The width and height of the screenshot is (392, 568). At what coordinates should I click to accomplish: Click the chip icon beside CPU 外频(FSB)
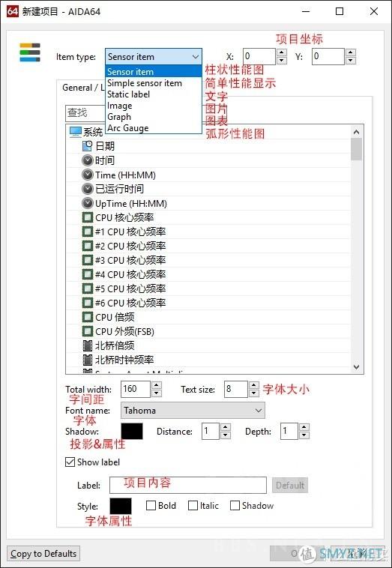click(x=87, y=331)
